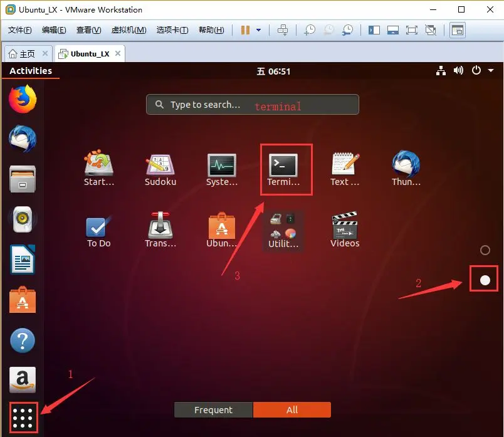The image size is (504, 437).
Task: Click the Show Applications grid button
Action: [x=23, y=418]
